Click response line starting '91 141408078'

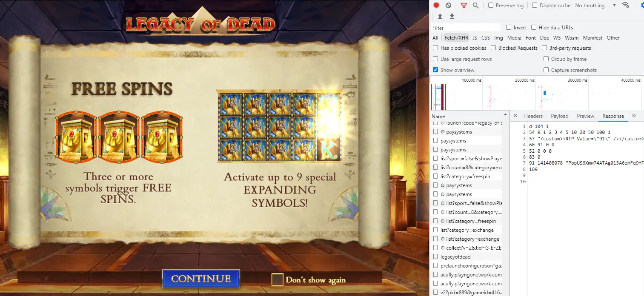[586, 163]
